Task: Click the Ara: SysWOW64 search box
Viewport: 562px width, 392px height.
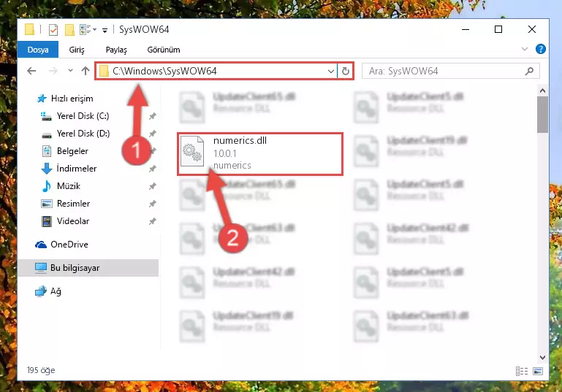Action: 450,72
